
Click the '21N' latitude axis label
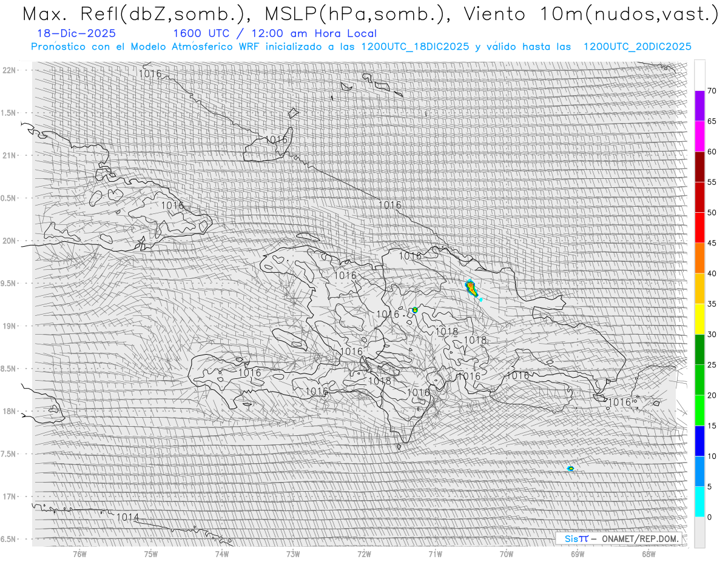tap(10, 156)
